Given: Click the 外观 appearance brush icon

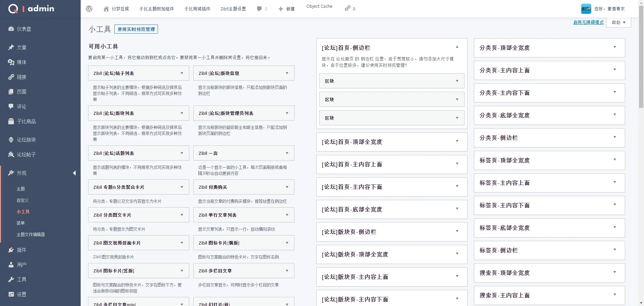Looking at the screenshot, I should [x=11, y=173].
